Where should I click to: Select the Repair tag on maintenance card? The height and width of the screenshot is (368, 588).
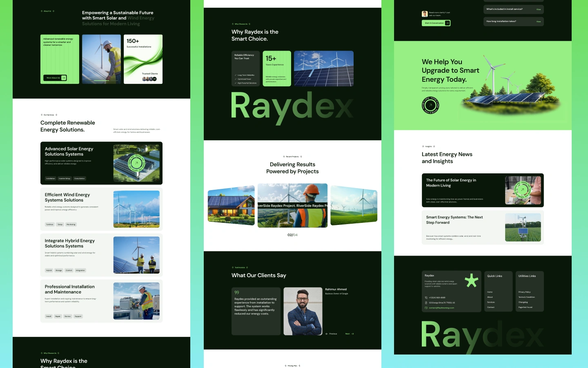click(x=58, y=316)
